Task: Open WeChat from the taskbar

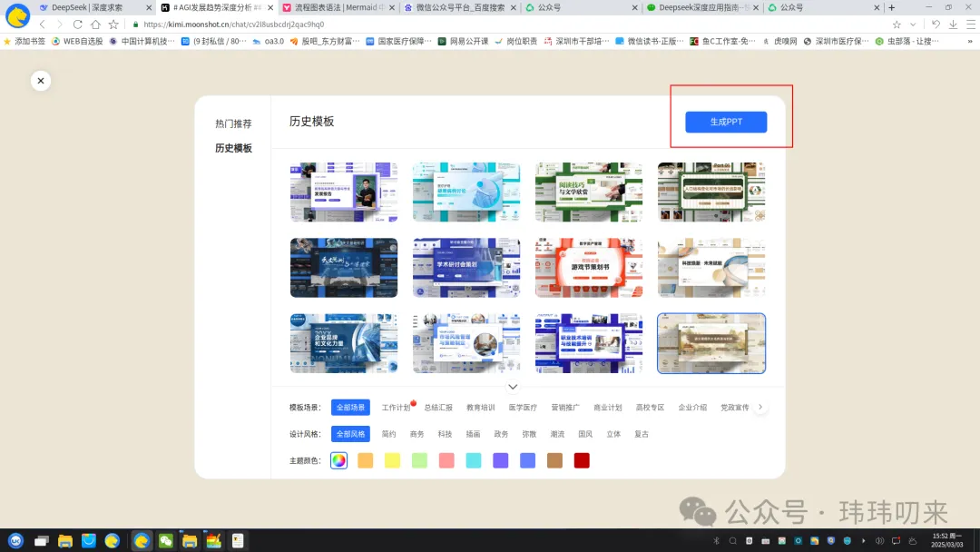Action: [x=166, y=541]
